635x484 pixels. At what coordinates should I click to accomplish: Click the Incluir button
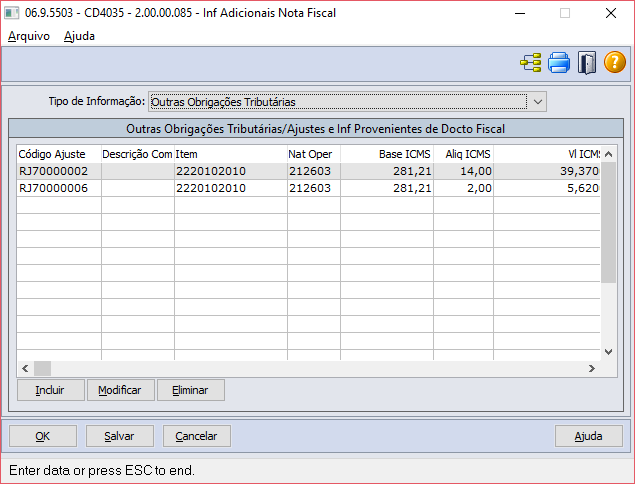click(x=51, y=390)
